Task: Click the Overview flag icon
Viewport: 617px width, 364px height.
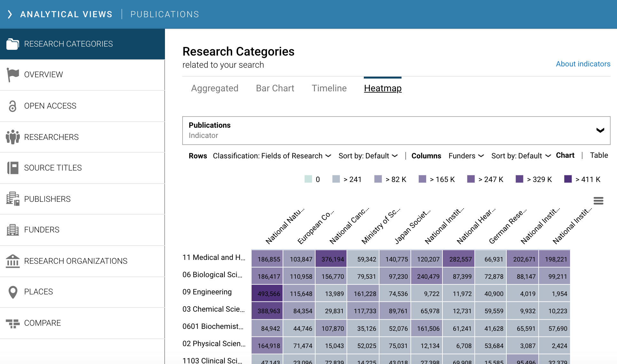Action: tap(12, 75)
